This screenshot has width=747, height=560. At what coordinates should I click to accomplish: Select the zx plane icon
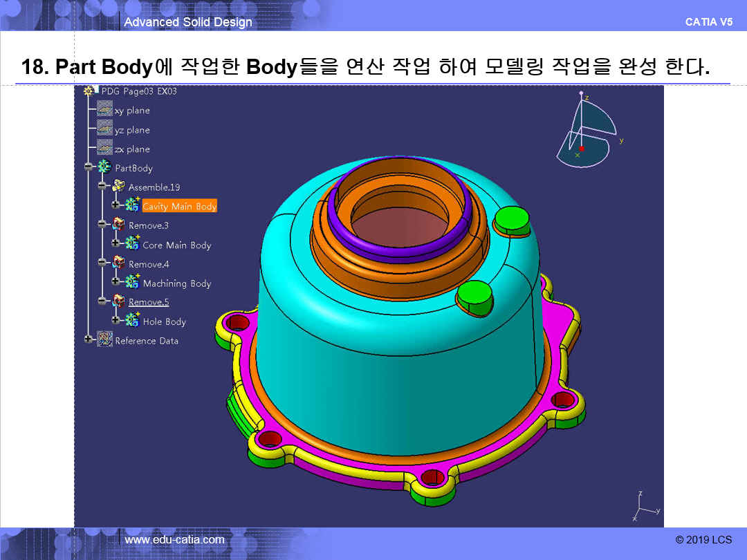[104, 149]
